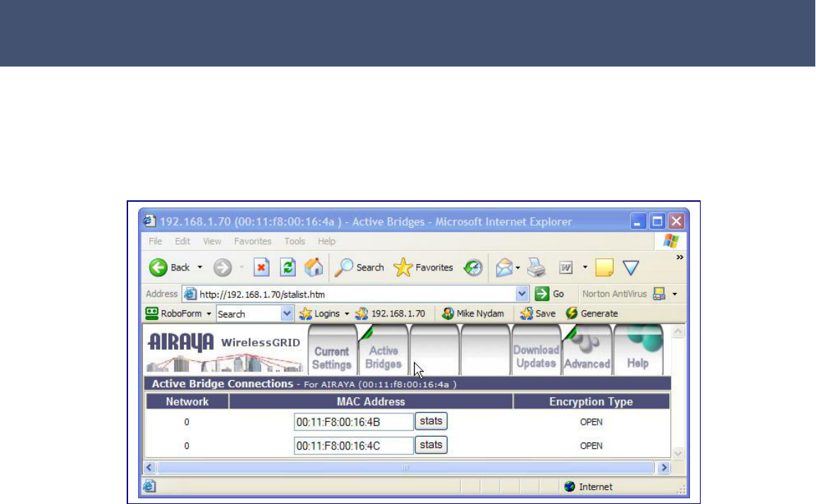
Task: Click the Mail envelope icon
Action: click(x=503, y=268)
